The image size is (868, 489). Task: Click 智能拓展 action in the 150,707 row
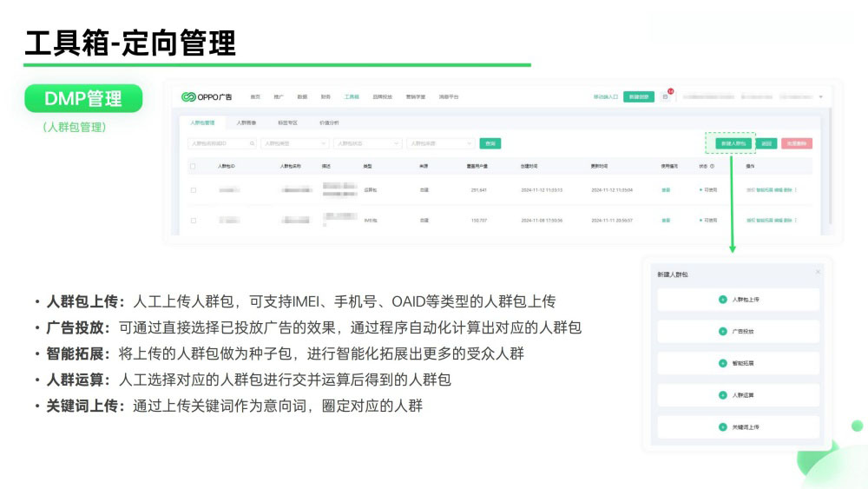point(765,221)
